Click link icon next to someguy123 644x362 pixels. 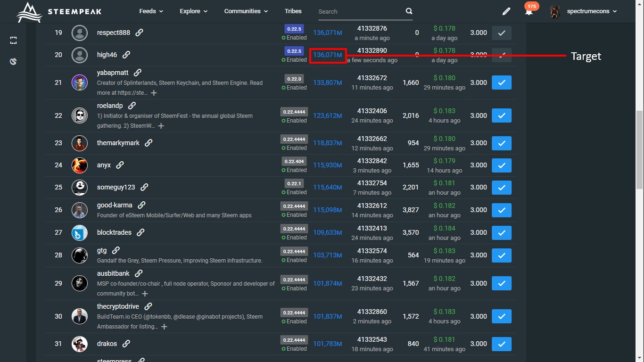coord(144,187)
